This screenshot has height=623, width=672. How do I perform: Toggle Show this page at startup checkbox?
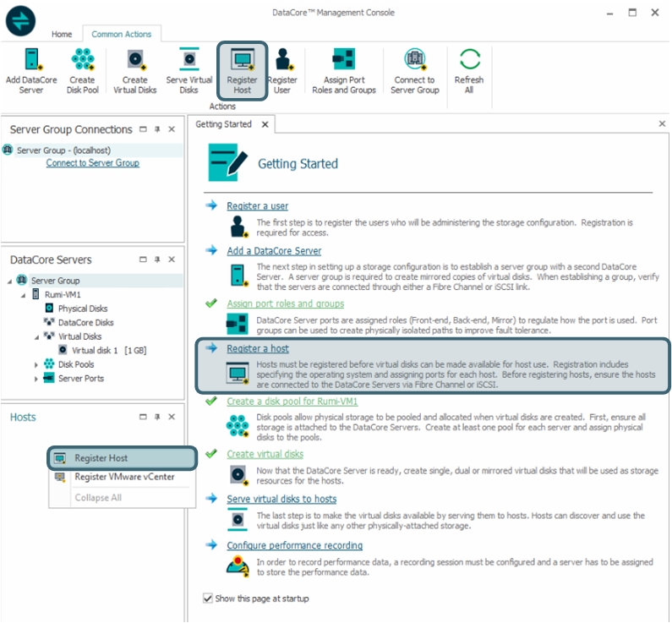click(209, 598)
